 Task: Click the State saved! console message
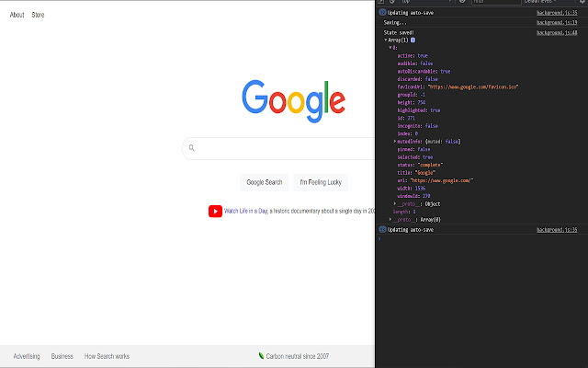coord(399,33)
